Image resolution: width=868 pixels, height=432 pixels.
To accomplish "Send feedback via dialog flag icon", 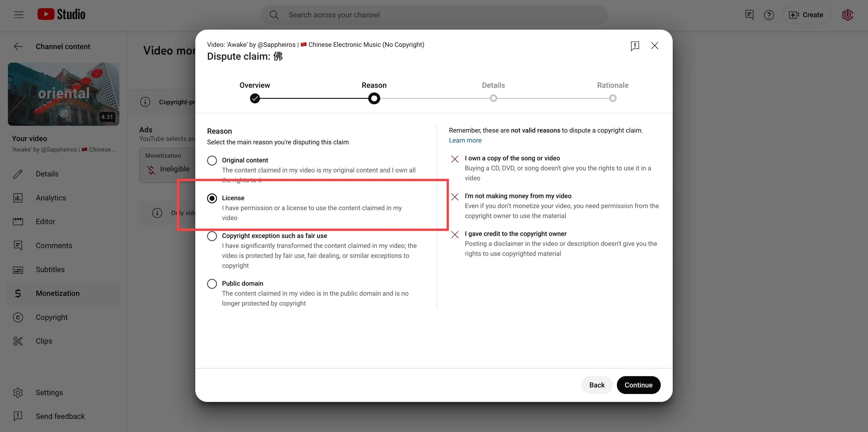I will point(635,46).
